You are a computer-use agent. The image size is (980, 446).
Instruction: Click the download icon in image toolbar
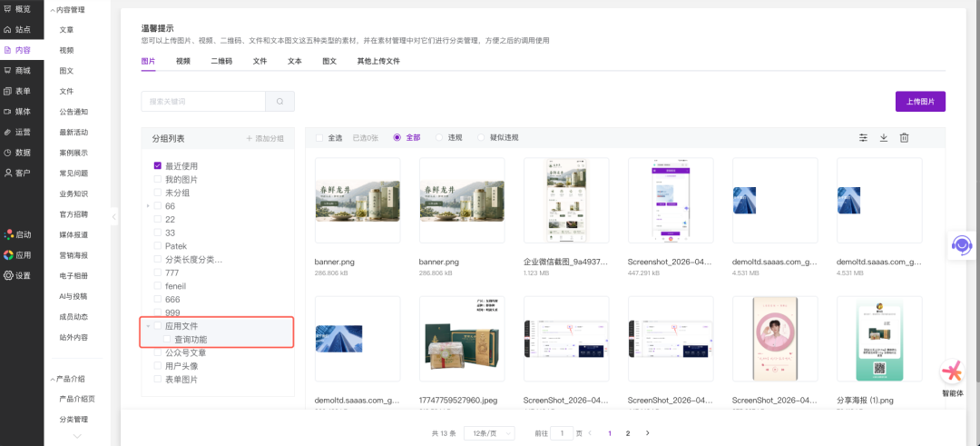pos(884,138)
